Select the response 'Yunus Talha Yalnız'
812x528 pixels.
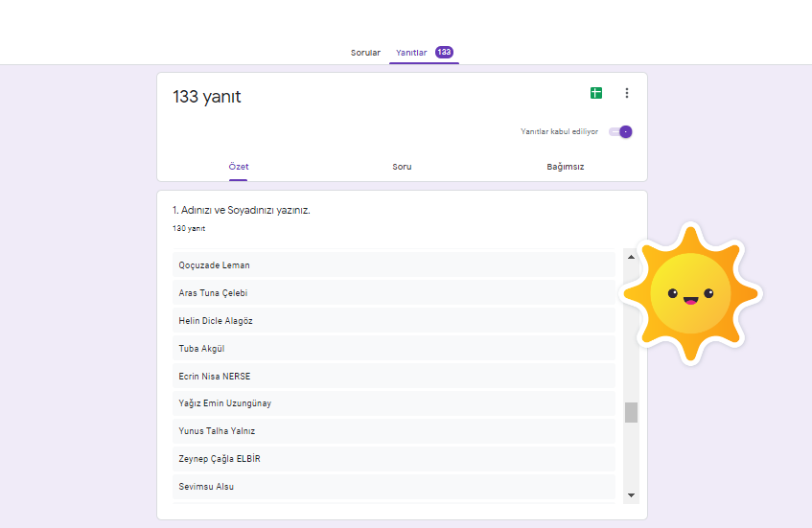394,431
